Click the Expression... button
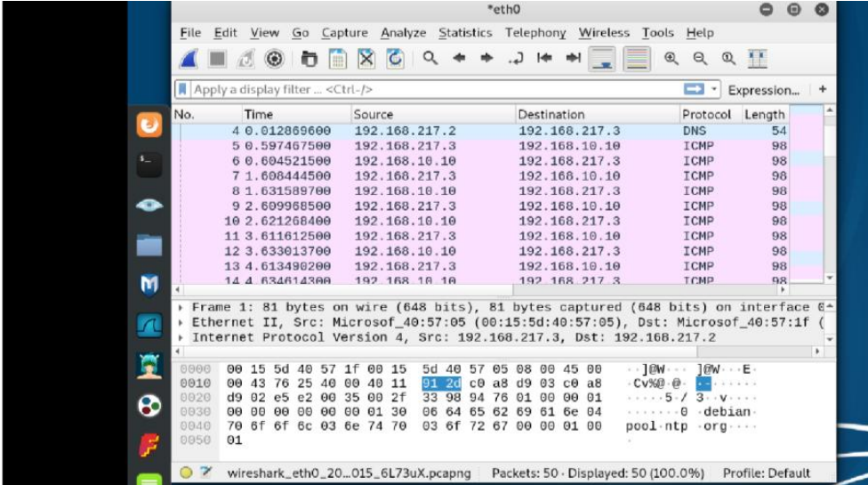This screenshot has width=868, height=485. (x=763, y=90)
